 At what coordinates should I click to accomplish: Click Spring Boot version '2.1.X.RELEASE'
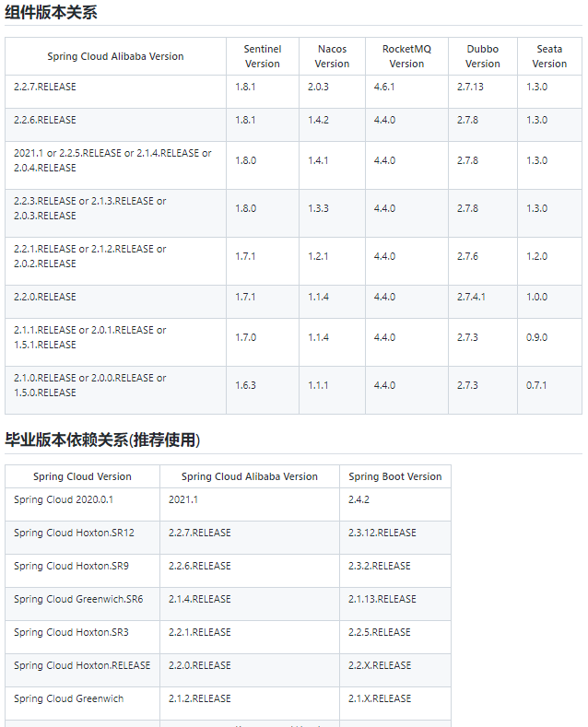point(380,698)
